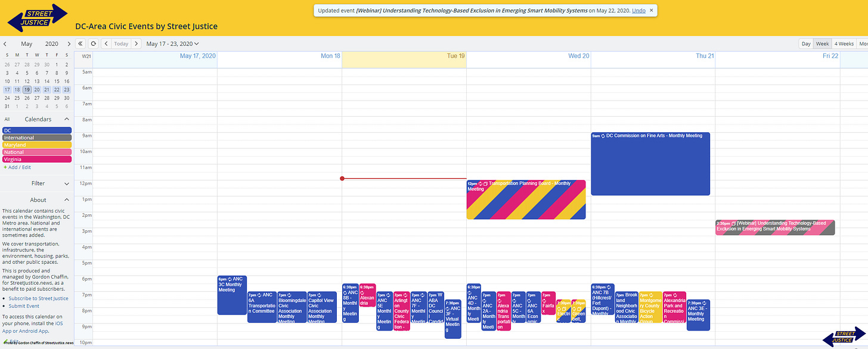868x349 pixels.
Task: Open the Alexandria Transportation event on Wednesday
Action: click(x=504, y=311)
